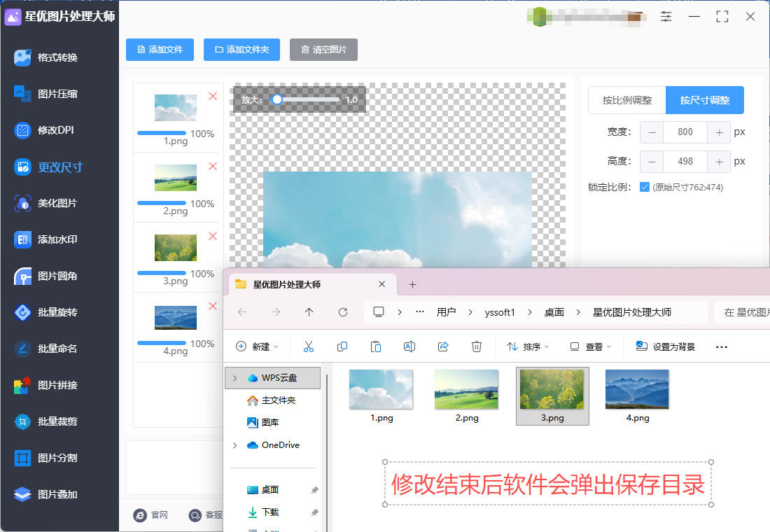Open the 添加水印 watermark tool
This screenshot has width=770, height=532.
[x=47, y=239]
